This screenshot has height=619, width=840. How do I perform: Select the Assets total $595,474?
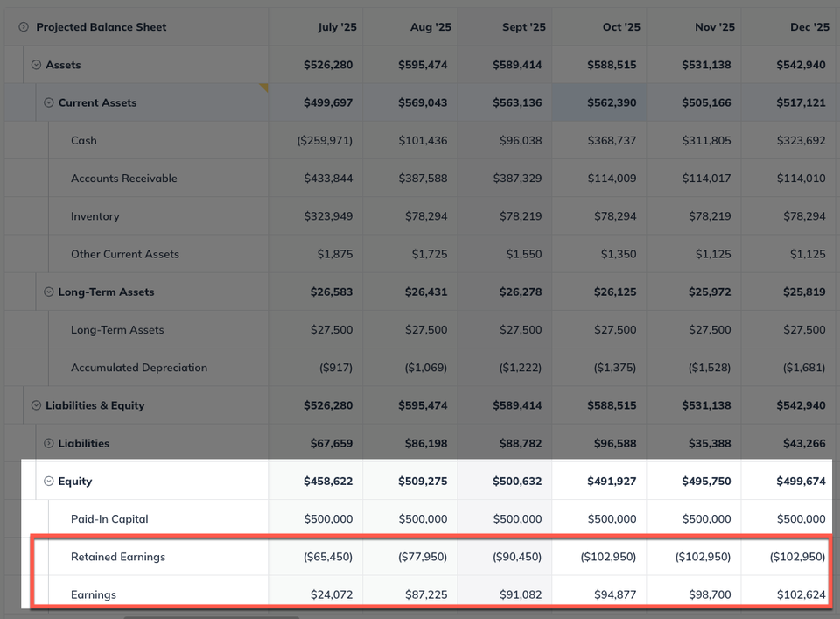[x=423, y=65]
